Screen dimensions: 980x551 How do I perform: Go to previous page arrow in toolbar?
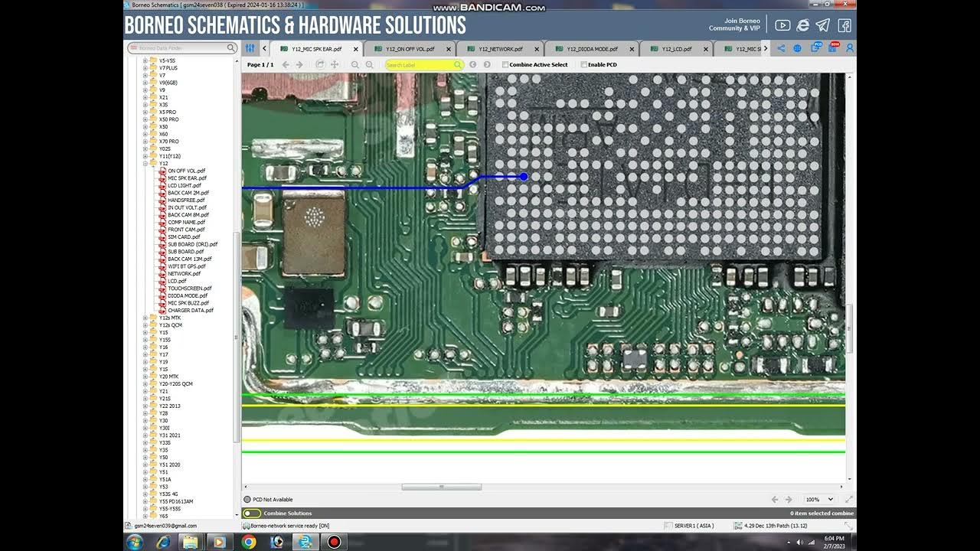coord(285,64)
